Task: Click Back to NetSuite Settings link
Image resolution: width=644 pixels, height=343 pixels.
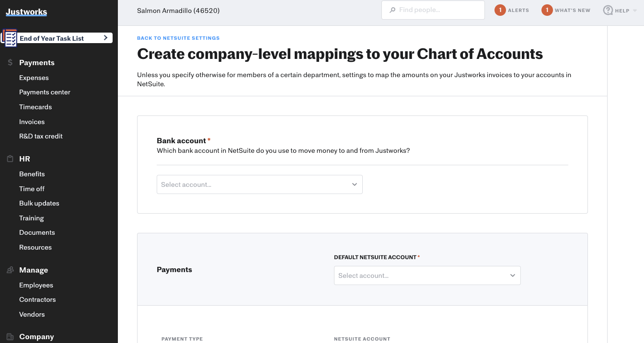Action: [178, 38]
